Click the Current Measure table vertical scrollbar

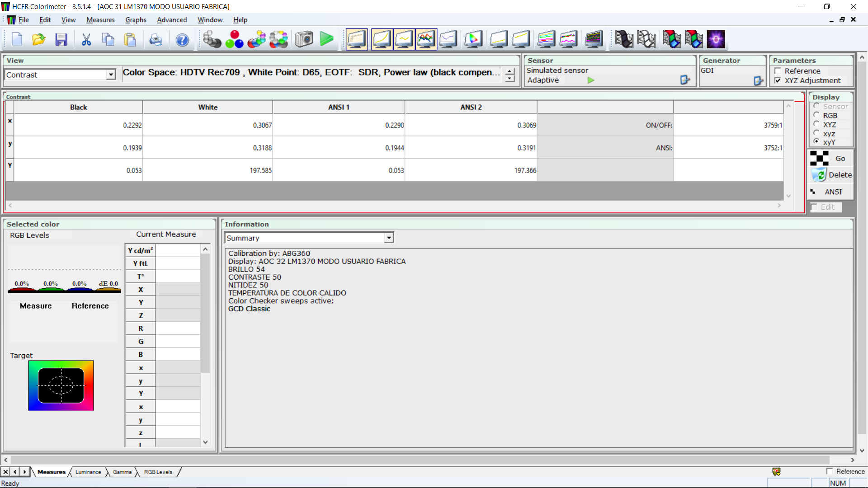(x=205, y=346)
